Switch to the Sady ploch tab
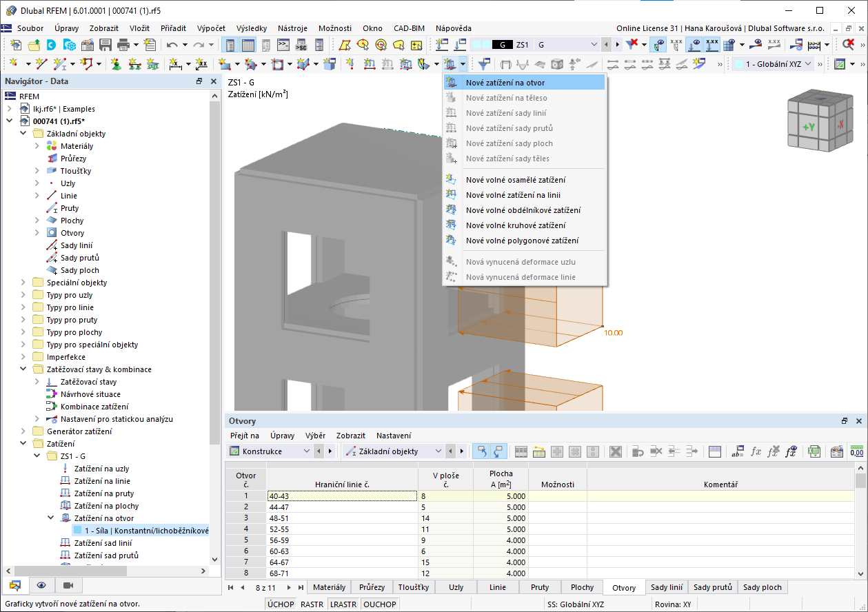 pyautogui.click(x=763, y=587)
